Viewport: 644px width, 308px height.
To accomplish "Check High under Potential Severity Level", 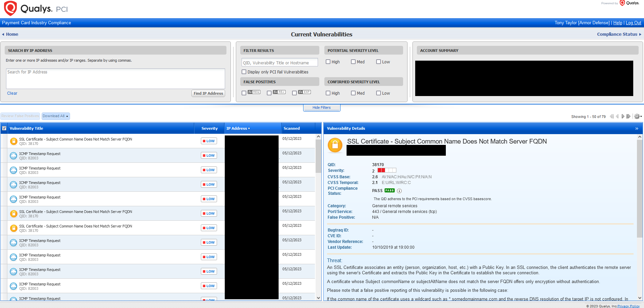I will (x=328, y=62).
